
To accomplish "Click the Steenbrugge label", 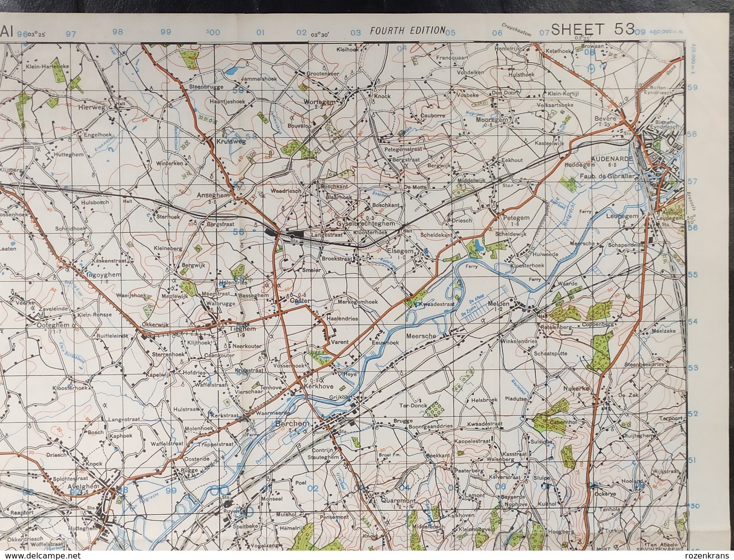I will pos(206,86).
